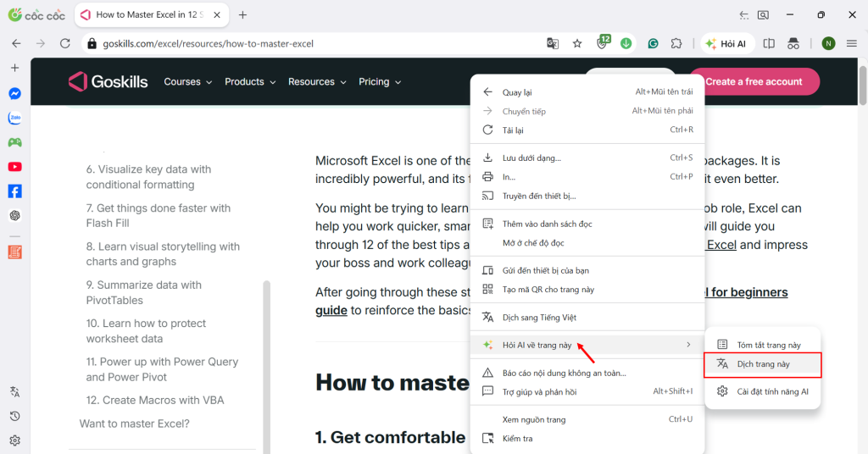Open the browser main menu hamburger
The height and width of the screenshot is (454, 868).
point(852,44)
